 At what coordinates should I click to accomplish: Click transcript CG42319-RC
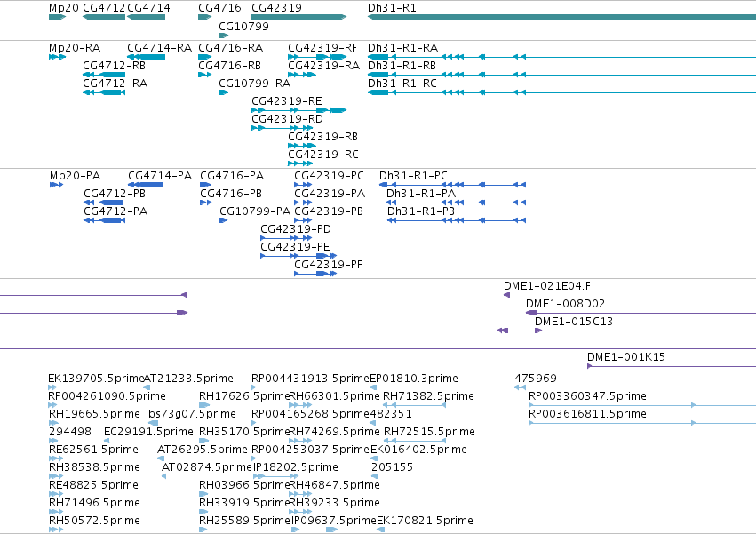323,155
